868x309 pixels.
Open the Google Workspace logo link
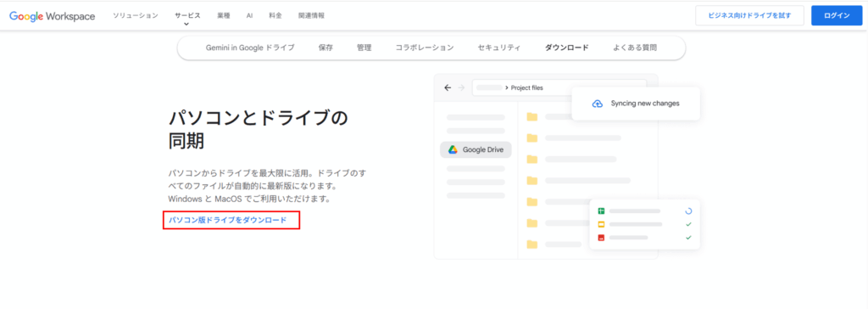(52, 16)
